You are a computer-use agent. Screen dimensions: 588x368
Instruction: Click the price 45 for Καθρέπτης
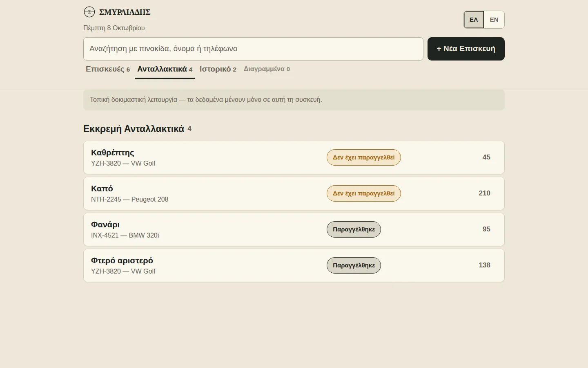click(x=486, y=157)
